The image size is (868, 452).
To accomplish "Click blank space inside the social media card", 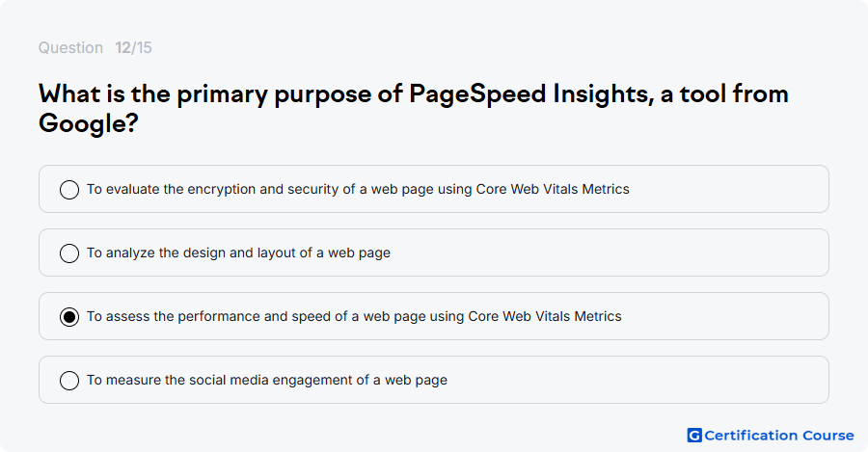I will 637,380.
